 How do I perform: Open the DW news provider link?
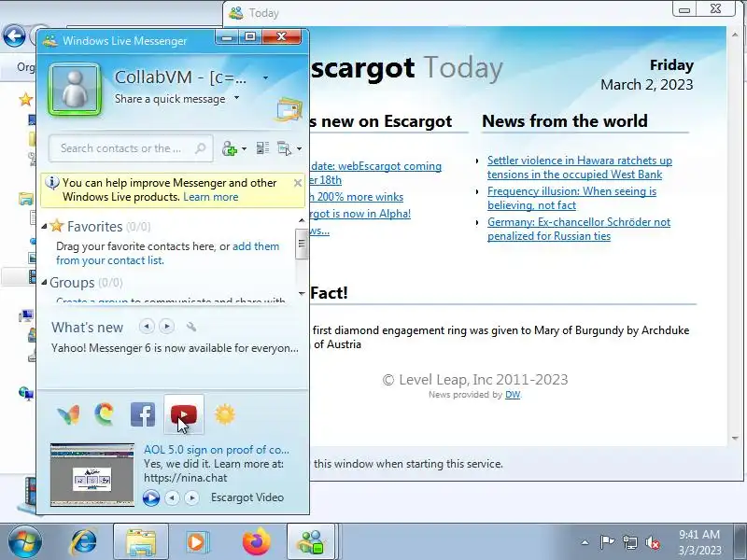click(513, 395)
